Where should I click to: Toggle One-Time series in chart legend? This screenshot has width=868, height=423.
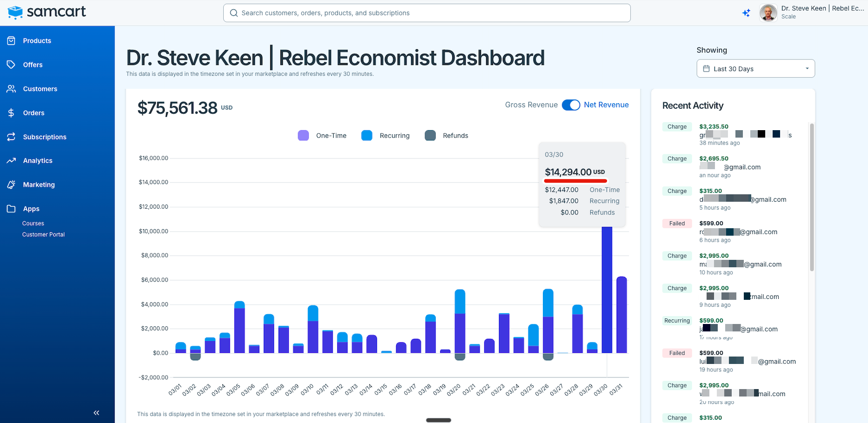pyautogui.click(x=322, y=136)
